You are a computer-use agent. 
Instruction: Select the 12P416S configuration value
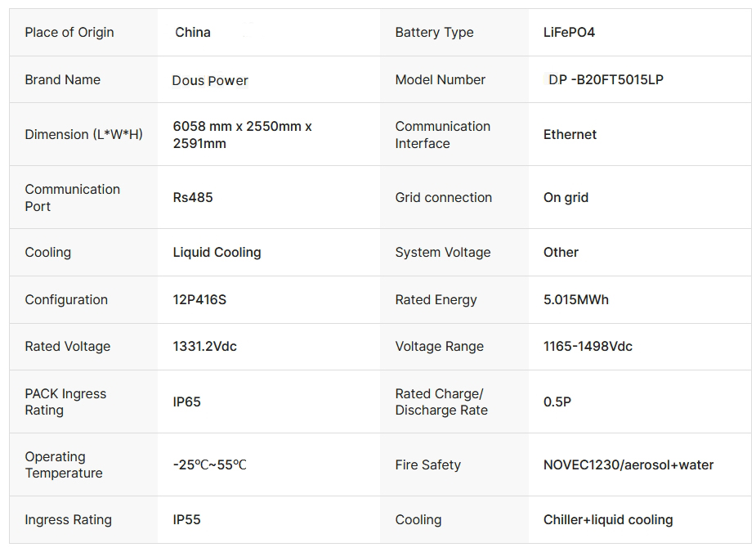[199, 299]
